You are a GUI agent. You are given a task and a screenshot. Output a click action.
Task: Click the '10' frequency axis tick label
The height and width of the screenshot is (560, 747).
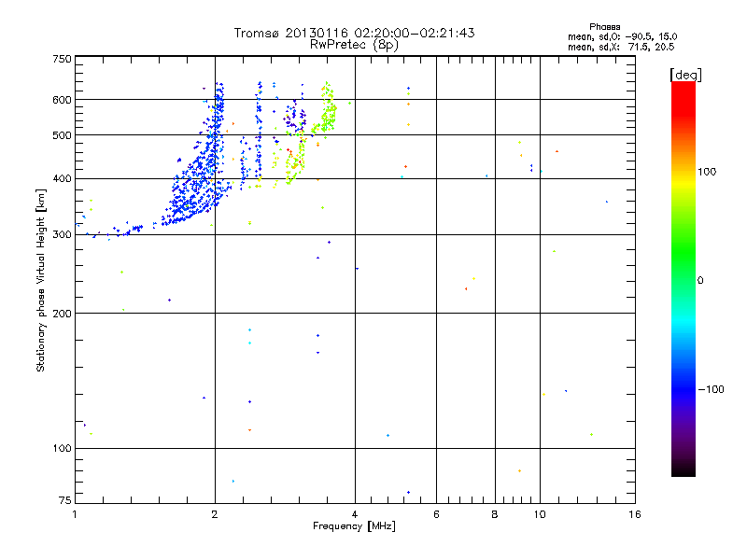[x=540, y=514]
